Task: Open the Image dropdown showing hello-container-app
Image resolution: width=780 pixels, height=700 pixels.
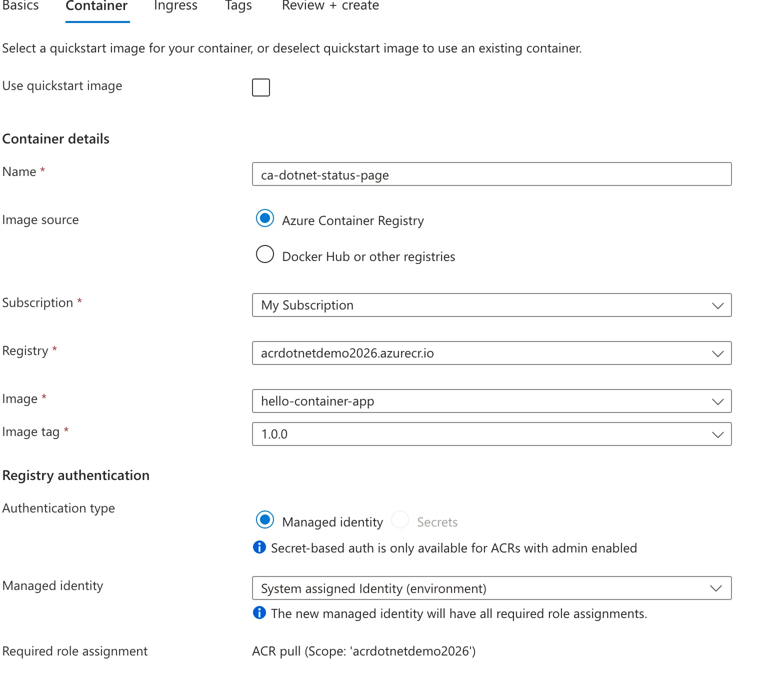Action: 491,401
